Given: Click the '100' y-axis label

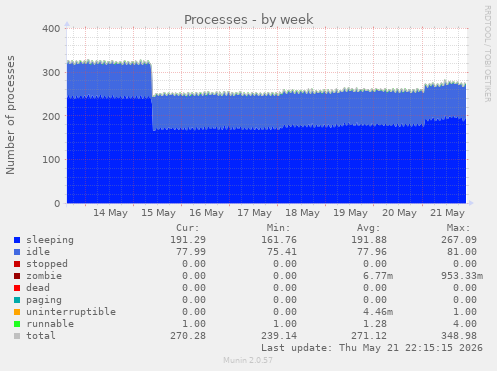Looking at the screenshot, I should coord(51,160).
